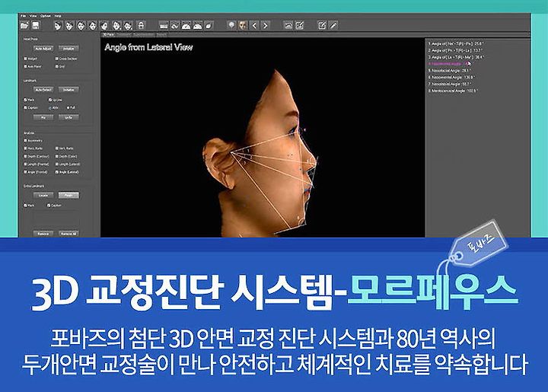Click the Remove button

(x=43, y=234)
